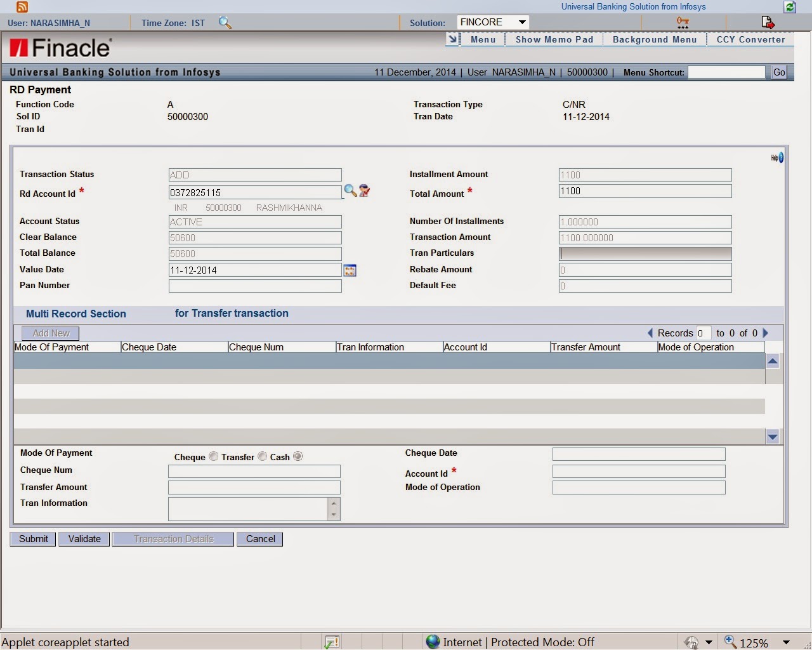The image size is (812, 650).
Task: Expand the zoom level 125% dropdown
Action: click(x=787, y=642)
